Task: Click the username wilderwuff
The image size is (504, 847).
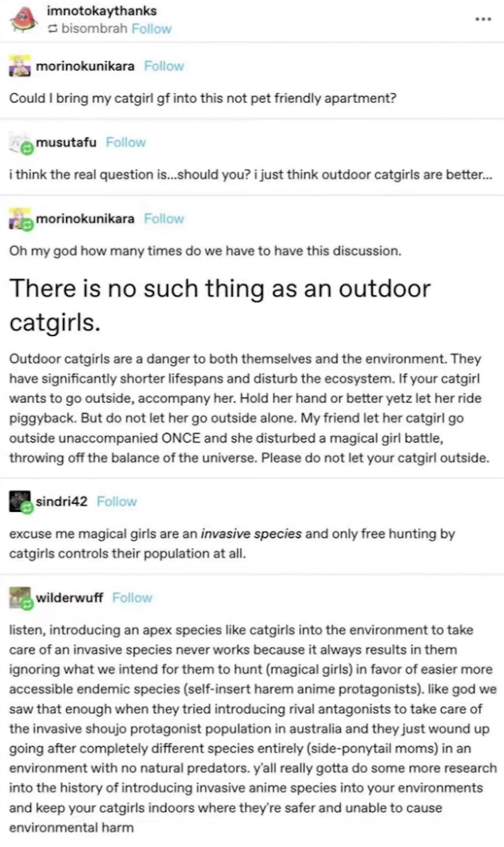Action: click(69, 597)
